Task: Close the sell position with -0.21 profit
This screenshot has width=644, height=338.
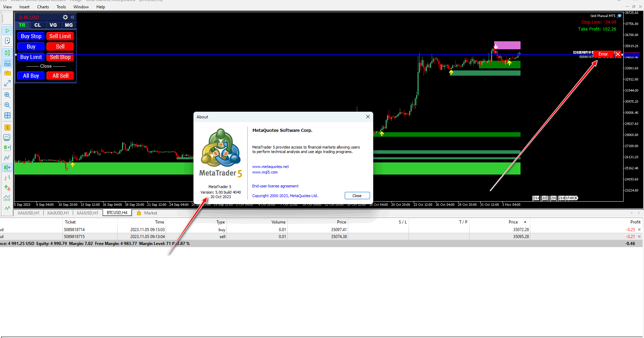Action: (x=639, y=237)
